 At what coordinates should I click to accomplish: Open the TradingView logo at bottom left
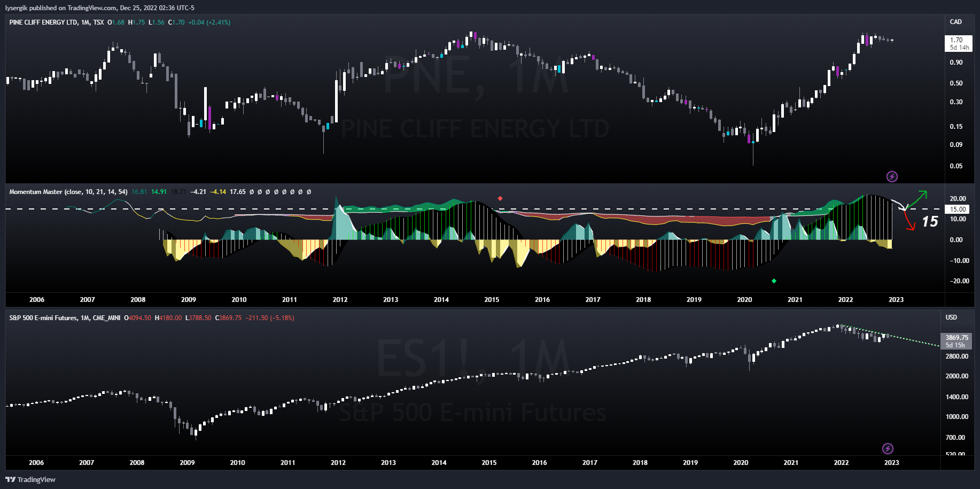[30, 479]
